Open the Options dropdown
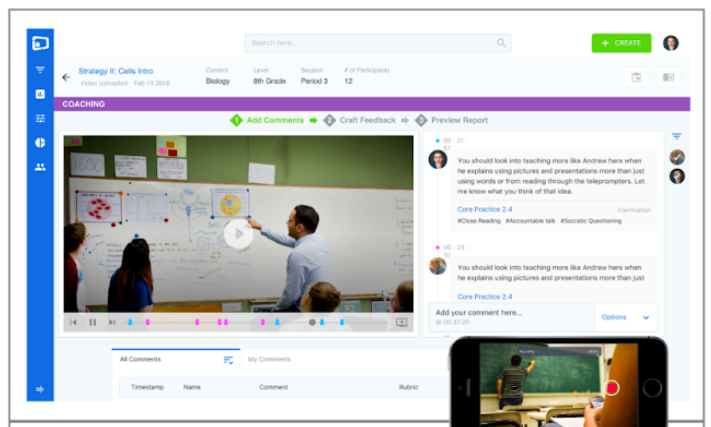Viewport: 711px width, 427px height. click(626, 317)
